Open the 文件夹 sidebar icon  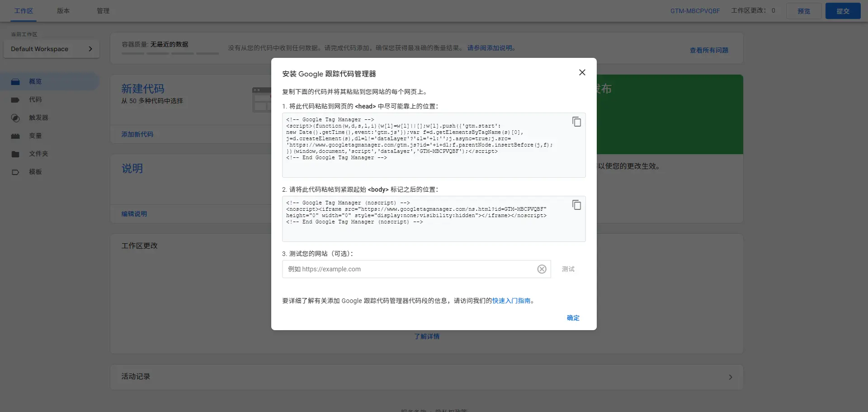click(15, 154)
